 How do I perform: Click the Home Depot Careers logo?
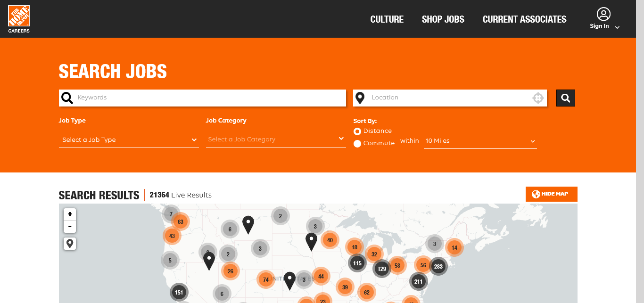point(19,19)
